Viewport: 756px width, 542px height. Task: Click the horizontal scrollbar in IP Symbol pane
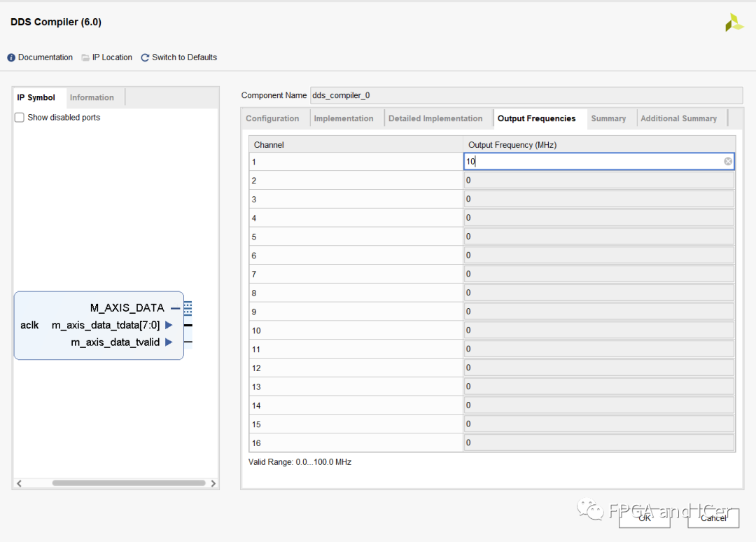(129, 483)
